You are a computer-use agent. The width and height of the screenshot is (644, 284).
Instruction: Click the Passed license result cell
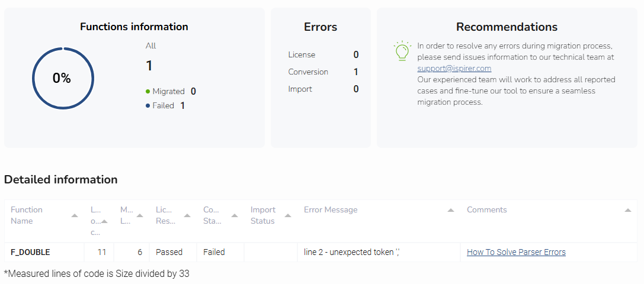[x=169, y=252]
